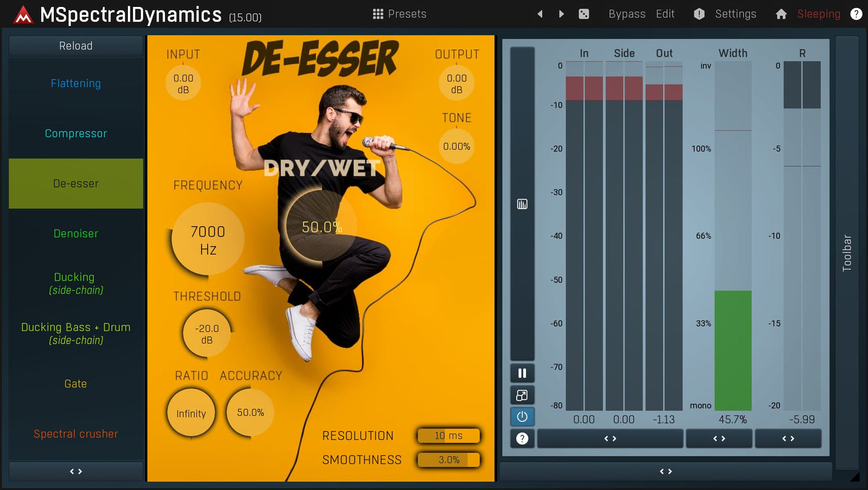Screen dimensions: 868x490
Task: Click the MeldaProduction logo icon
Action: point(23,14)
